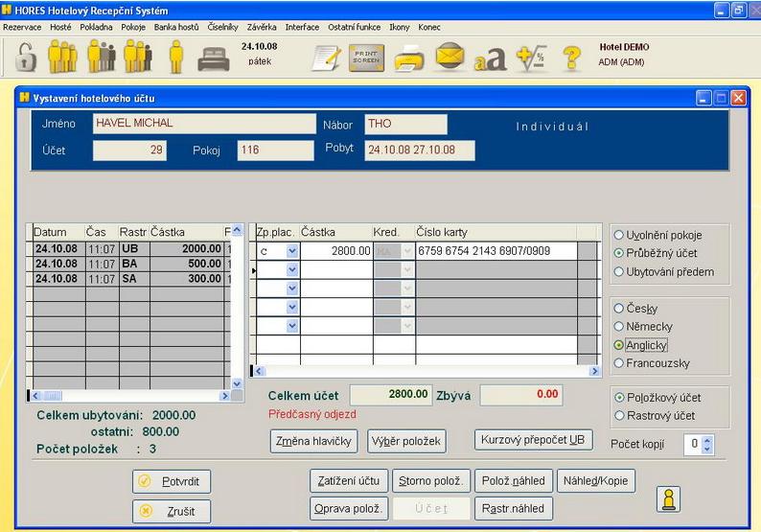Open help with the question mark icon
This screenshot has height=532, width=761.
click(x=572, y=58)
